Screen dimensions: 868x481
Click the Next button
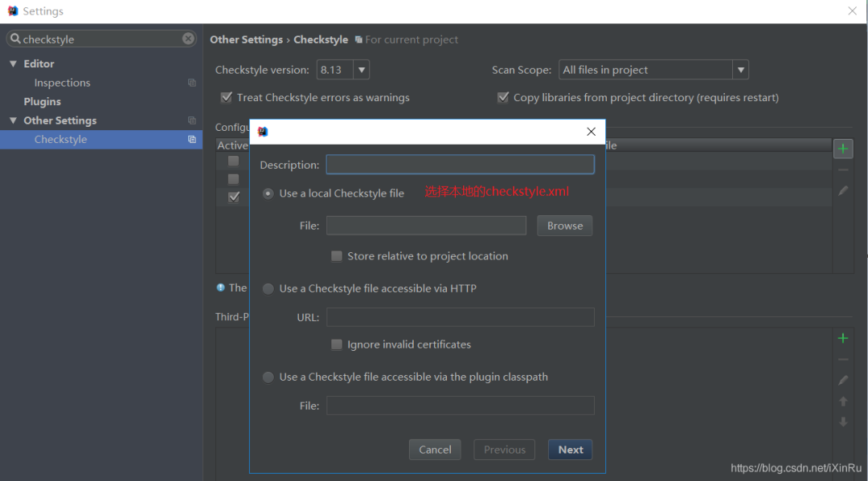coord(570,450)
